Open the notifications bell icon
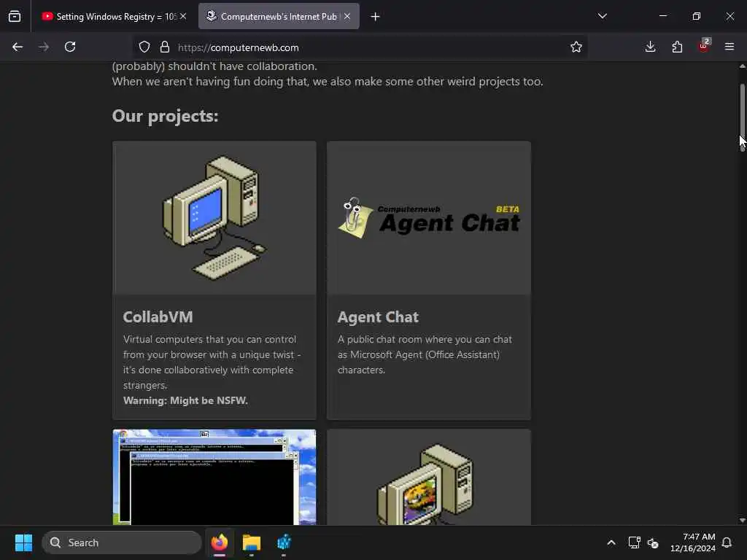747x560 pixels. pyautogui.click(x=727, y=542)
